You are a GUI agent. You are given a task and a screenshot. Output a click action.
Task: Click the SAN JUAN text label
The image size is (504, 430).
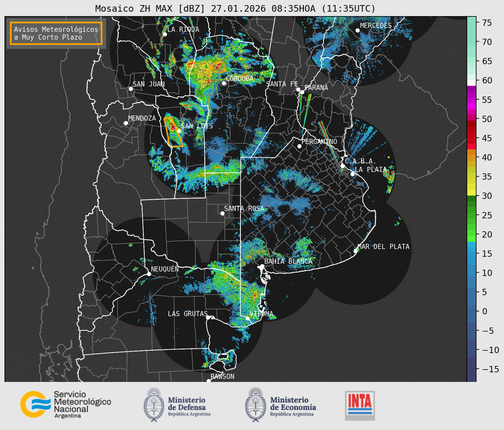tap(149, 84)
